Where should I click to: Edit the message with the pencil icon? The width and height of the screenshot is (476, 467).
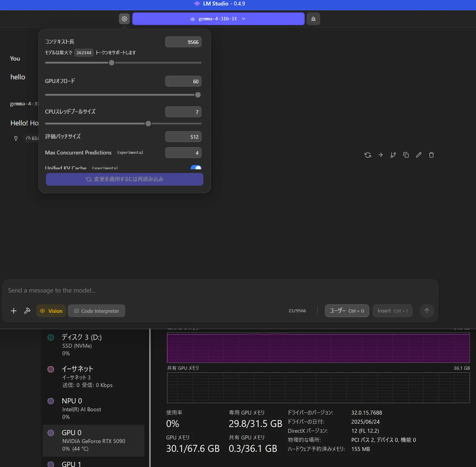point(419,155)
